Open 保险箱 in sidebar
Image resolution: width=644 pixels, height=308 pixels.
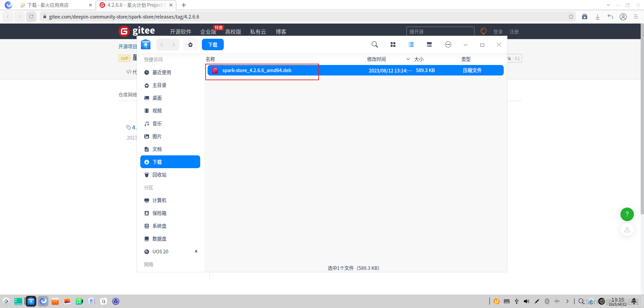[170, 213]
